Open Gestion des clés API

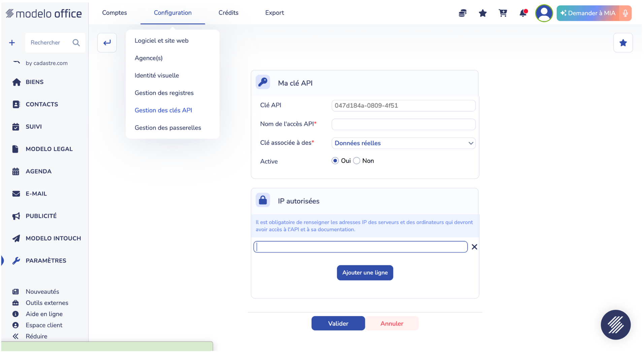(x=163, y=110)
